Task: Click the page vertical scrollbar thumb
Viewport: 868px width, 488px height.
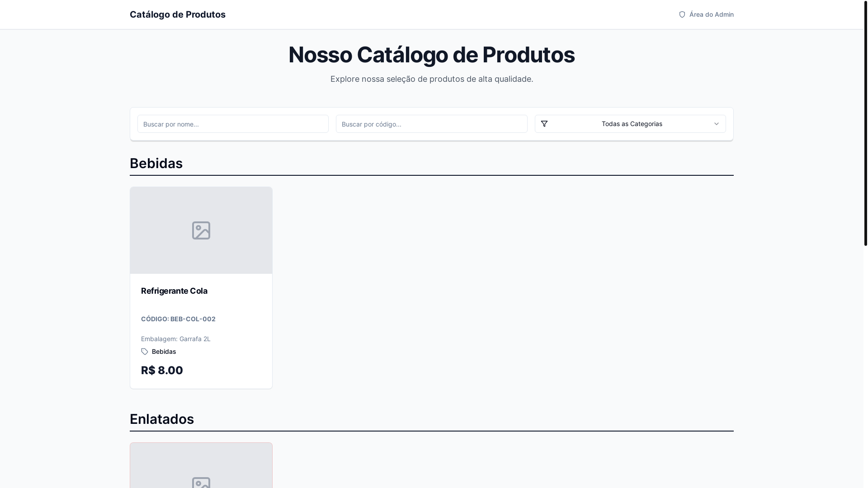Action: point(866,123)
